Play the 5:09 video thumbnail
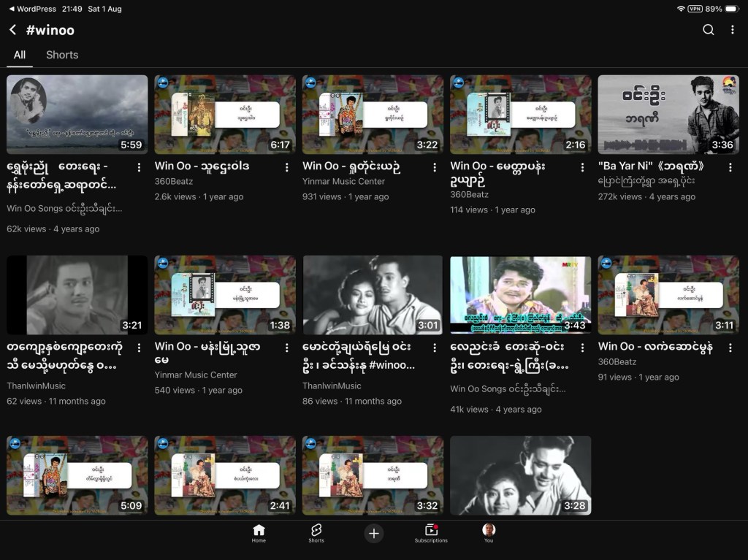The image size is (748, 560). coord(77,475)
